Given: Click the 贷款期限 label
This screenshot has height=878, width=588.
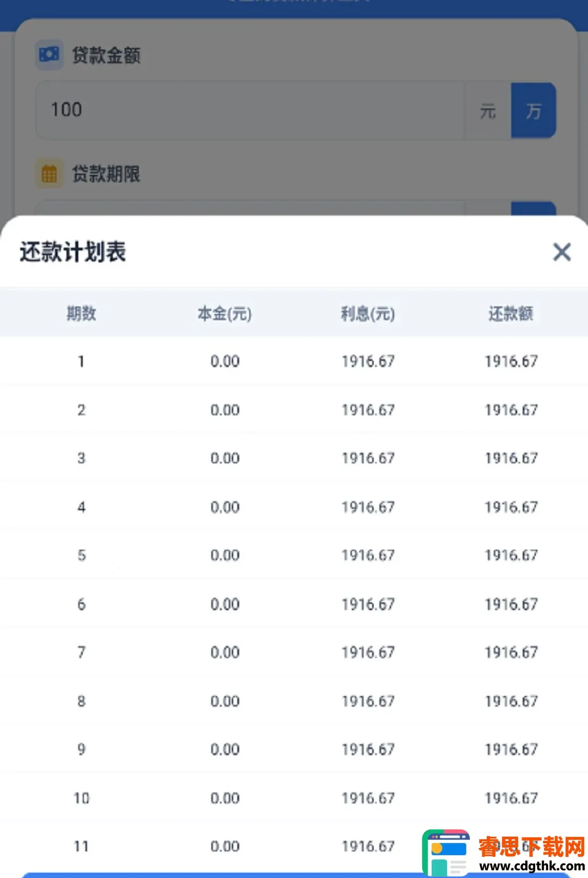Looking at the screenshot, I should pos(107,174).
